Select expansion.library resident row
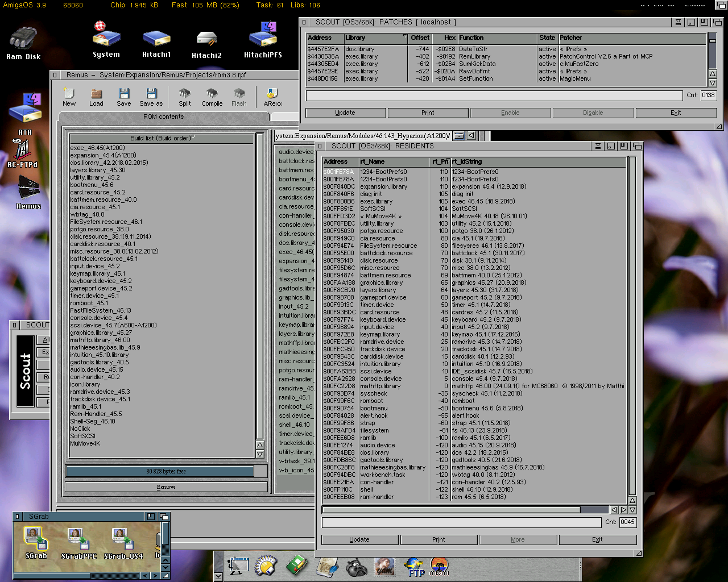Screen dimensions: 728x582 tap(474, 186)
